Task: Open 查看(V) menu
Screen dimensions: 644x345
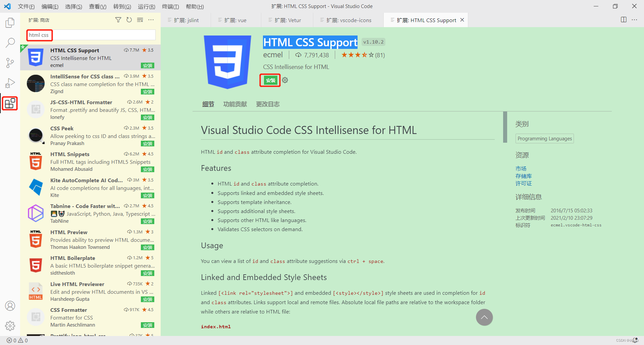Action: [98, 6]
